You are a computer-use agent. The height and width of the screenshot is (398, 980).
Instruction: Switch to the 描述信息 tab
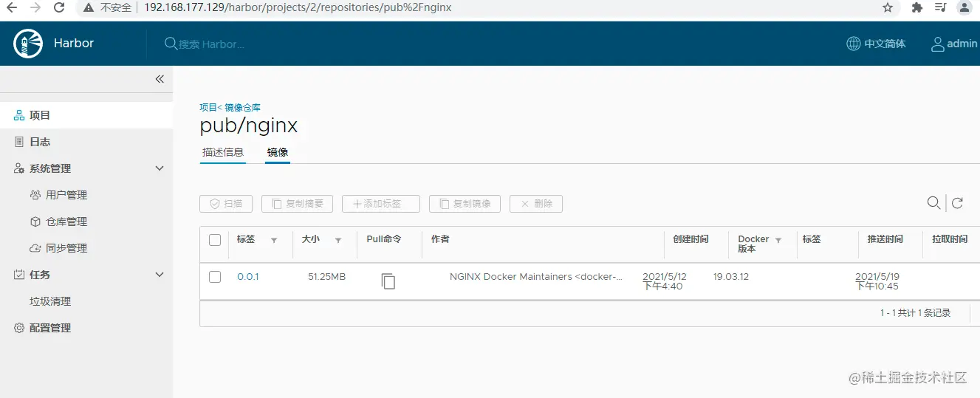(x=223, y=153)
